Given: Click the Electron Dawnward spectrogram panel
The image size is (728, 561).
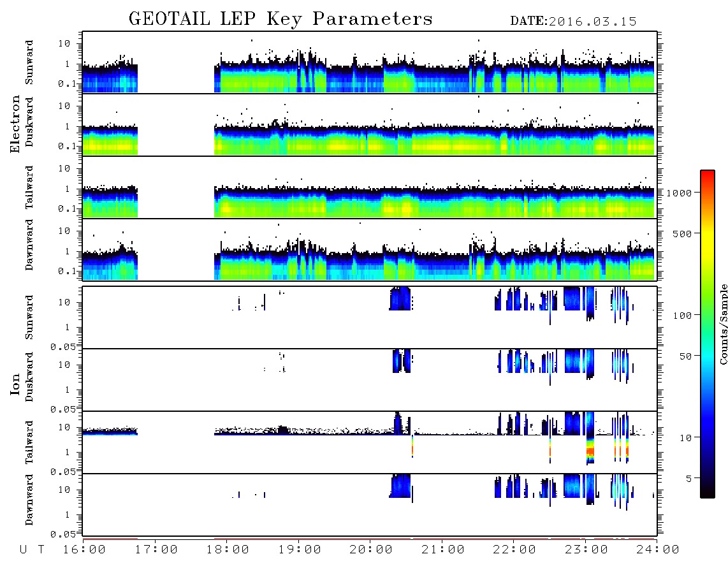Looking at the screenshot, I should coord(370,249).
